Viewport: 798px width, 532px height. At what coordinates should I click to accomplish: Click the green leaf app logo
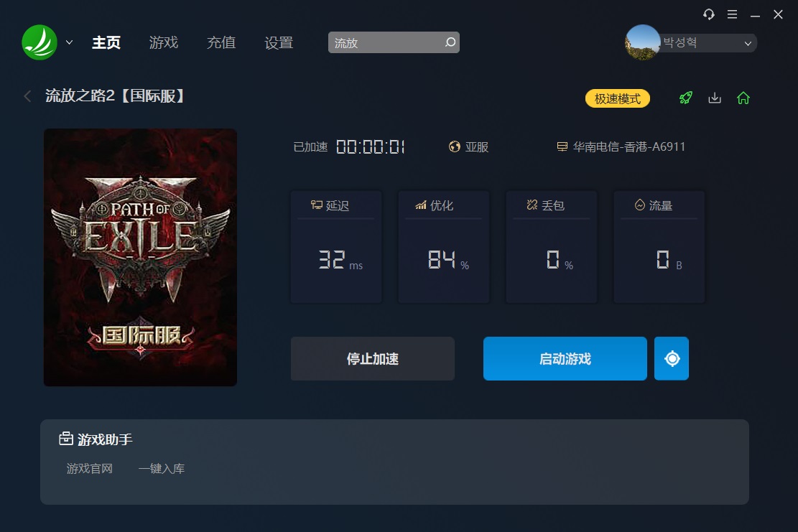point(40,42)
